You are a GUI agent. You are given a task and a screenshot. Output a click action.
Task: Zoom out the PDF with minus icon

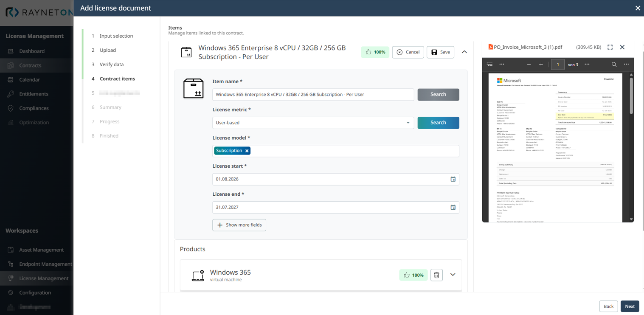529,65
